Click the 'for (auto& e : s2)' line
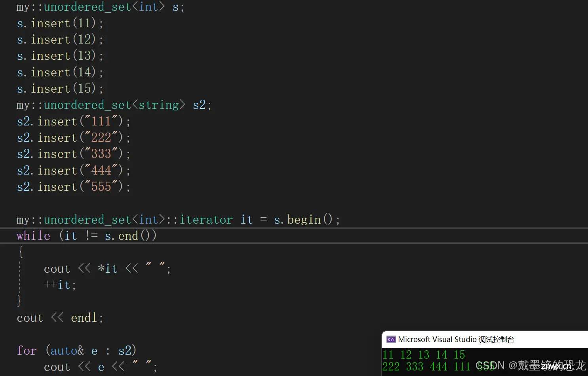Image resolution: width=588 pixels, height=376 pixels. pyautogui.click(x=76, y=351)
